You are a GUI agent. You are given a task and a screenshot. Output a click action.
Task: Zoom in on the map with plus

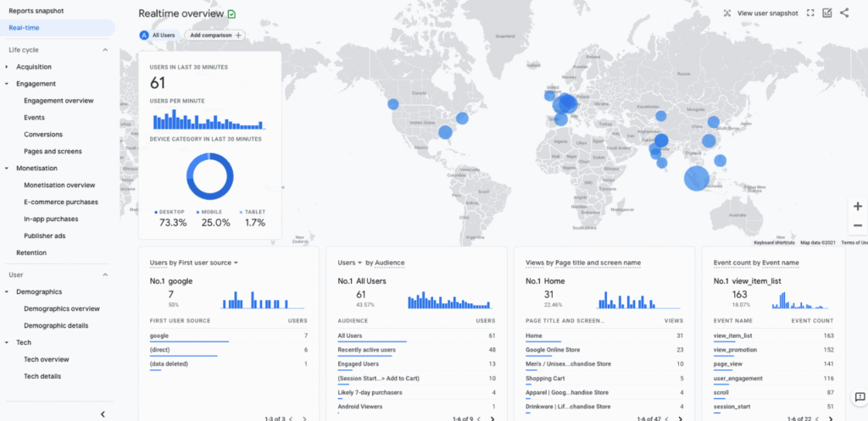858,206
